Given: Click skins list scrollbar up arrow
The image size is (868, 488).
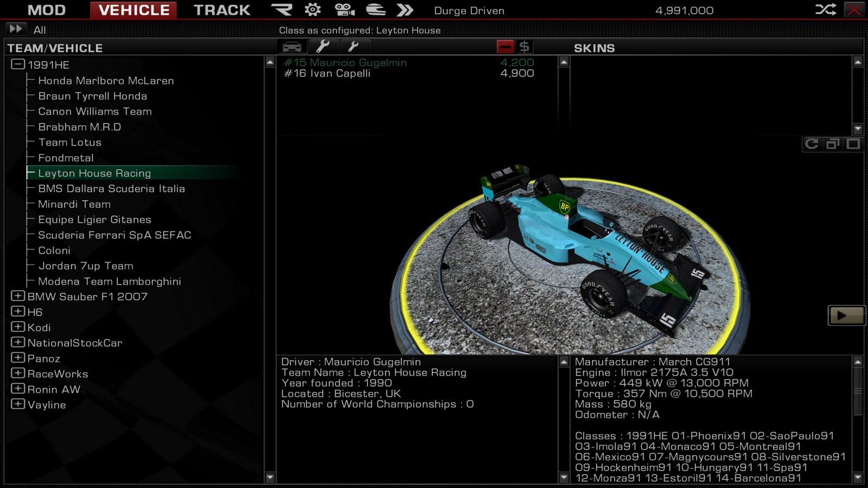Looking at the screenshot, I should pyautogui.click(x=858, y=62).
